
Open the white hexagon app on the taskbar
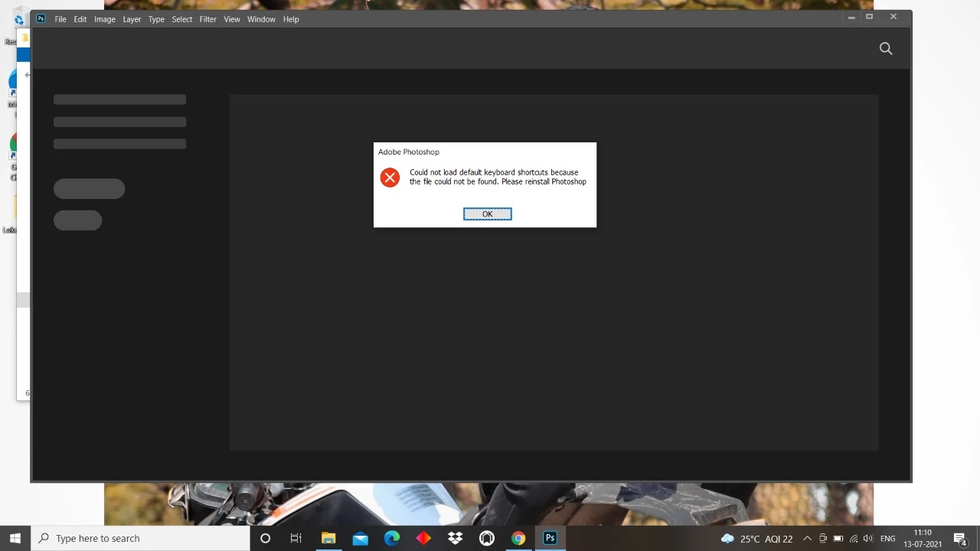pos(487,538)
